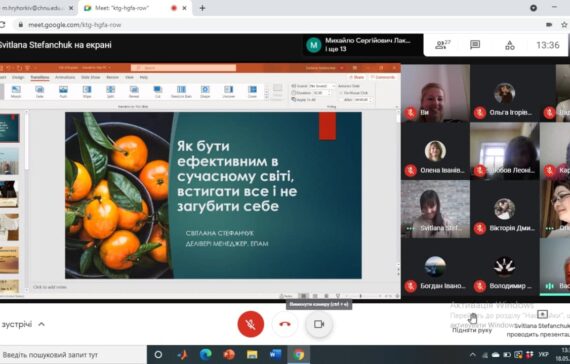The width and height of the screenshot is (570, 364).
Task: Click the PowerPoint Share button
Action: tap(357, 77)
